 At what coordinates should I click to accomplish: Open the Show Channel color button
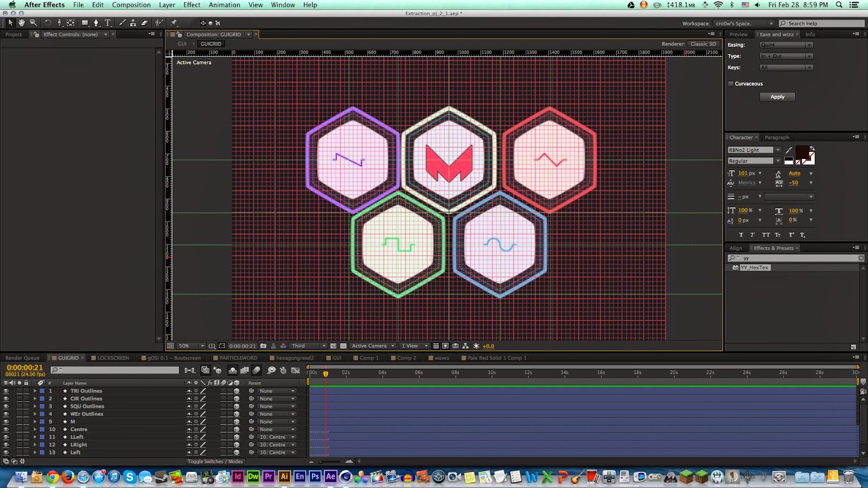[283, 346]
